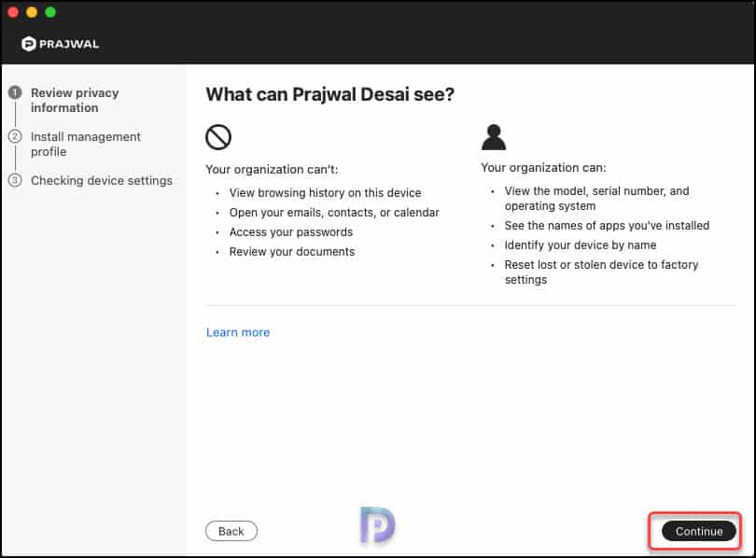Close the window with red button

[13, 12]
